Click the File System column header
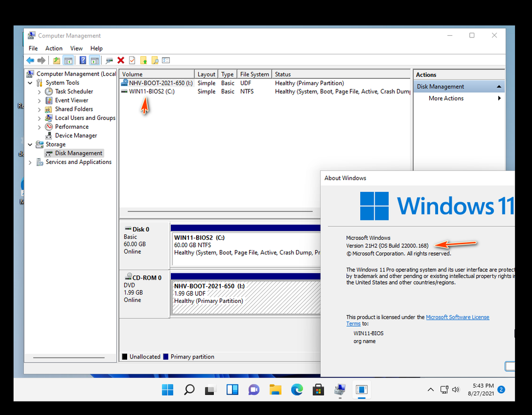 [x=254, y=74]
